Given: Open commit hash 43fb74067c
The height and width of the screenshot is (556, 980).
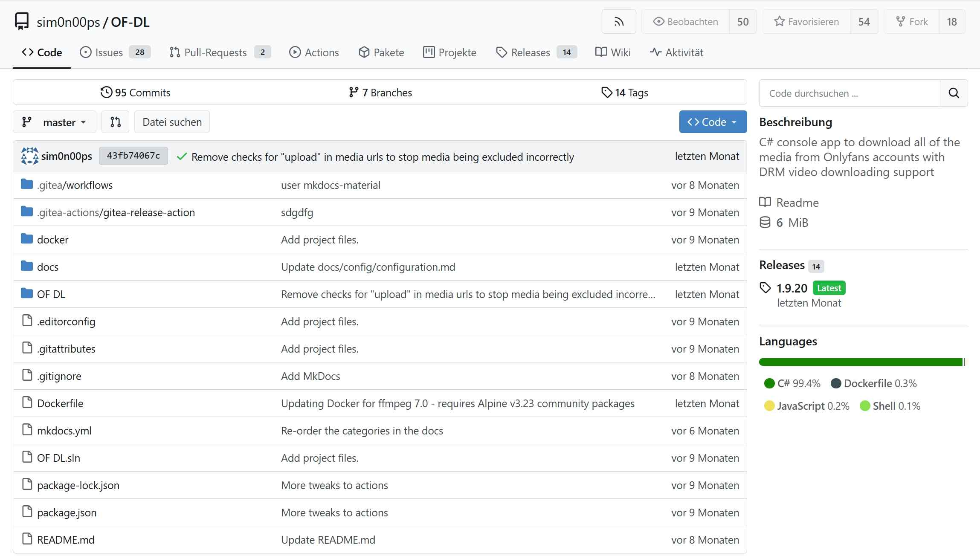Looking at the screenshot, I should [133, 156].
